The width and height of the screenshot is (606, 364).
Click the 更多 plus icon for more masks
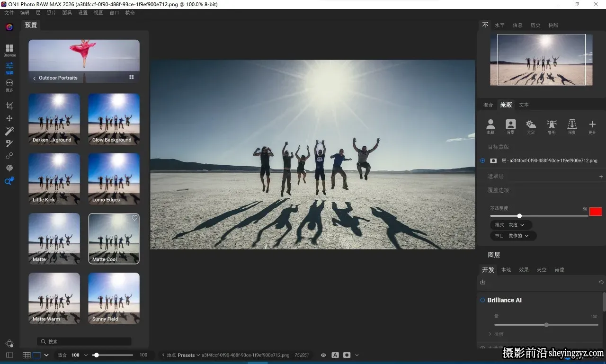click(592, 126)
